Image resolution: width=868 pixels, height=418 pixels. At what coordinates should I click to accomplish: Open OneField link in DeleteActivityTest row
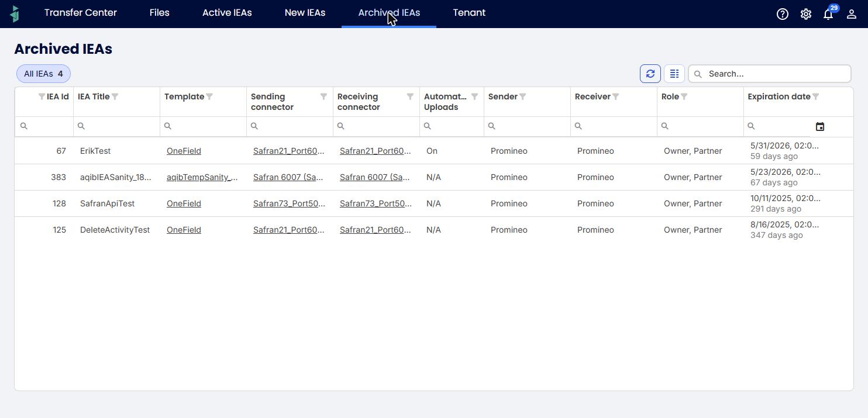(x=184, y=230)
